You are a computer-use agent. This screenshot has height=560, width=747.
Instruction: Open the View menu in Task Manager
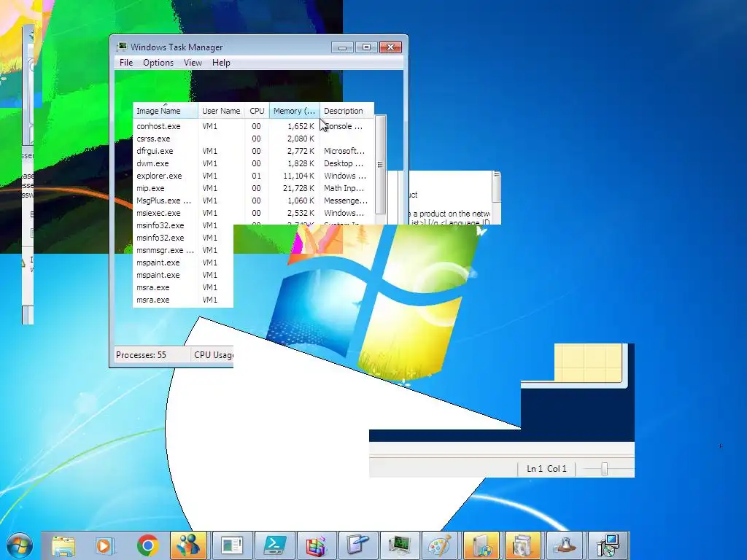point(193,63)
